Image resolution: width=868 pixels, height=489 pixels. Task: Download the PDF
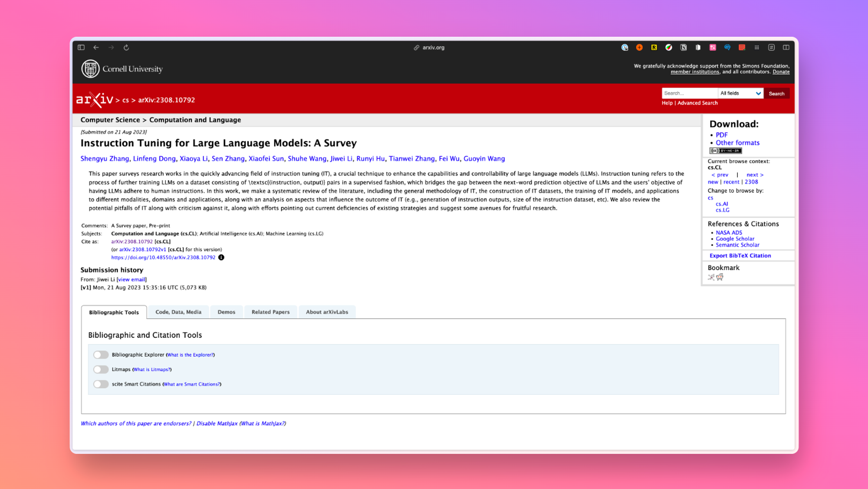click(722, 135)
